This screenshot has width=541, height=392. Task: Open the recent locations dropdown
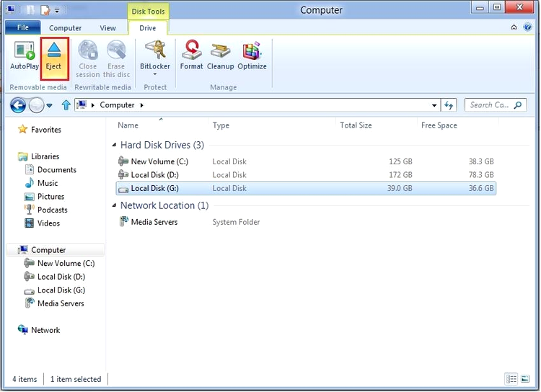click(49, 105)
